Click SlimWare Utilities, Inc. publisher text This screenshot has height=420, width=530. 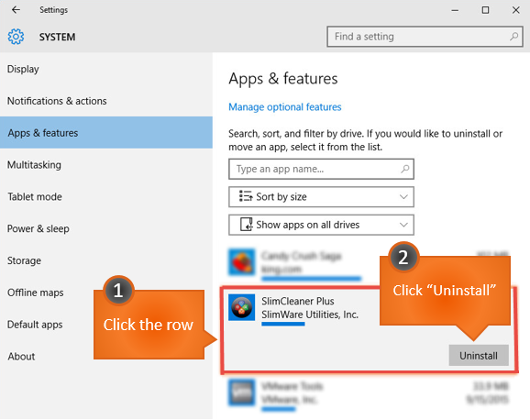tap(310, 315)
